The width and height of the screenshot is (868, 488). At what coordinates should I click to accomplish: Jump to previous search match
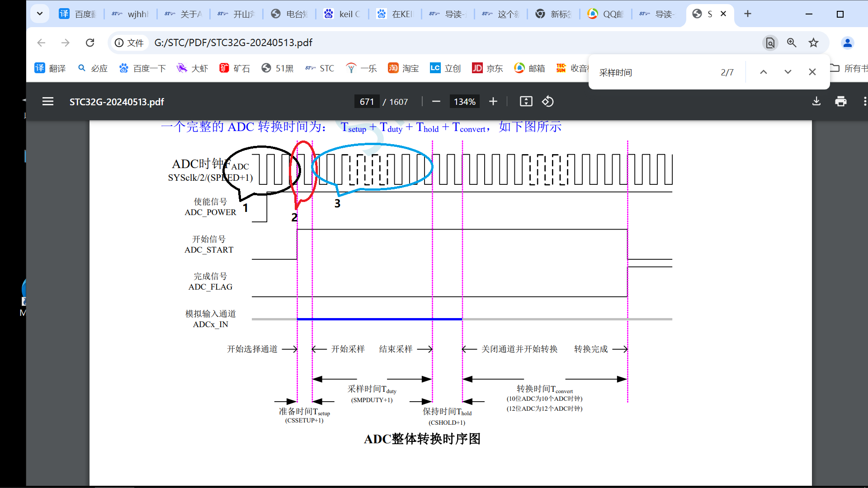tap(764, 72)
